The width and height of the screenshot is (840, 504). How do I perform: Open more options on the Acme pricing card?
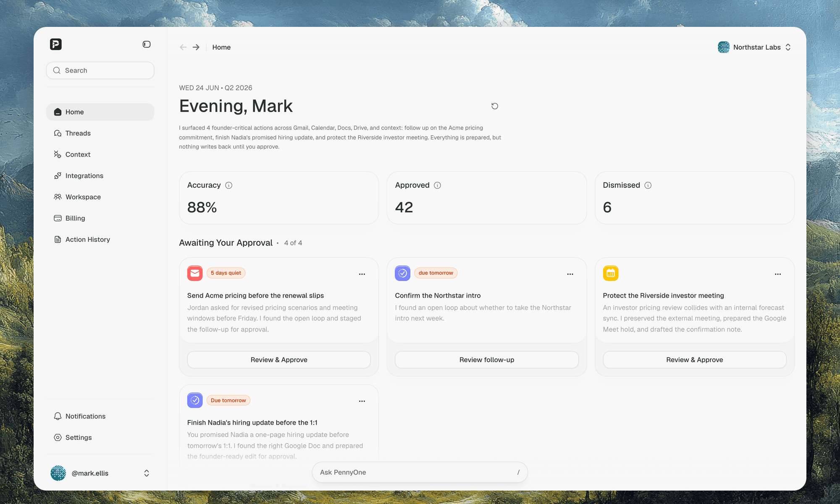point(362,274)
